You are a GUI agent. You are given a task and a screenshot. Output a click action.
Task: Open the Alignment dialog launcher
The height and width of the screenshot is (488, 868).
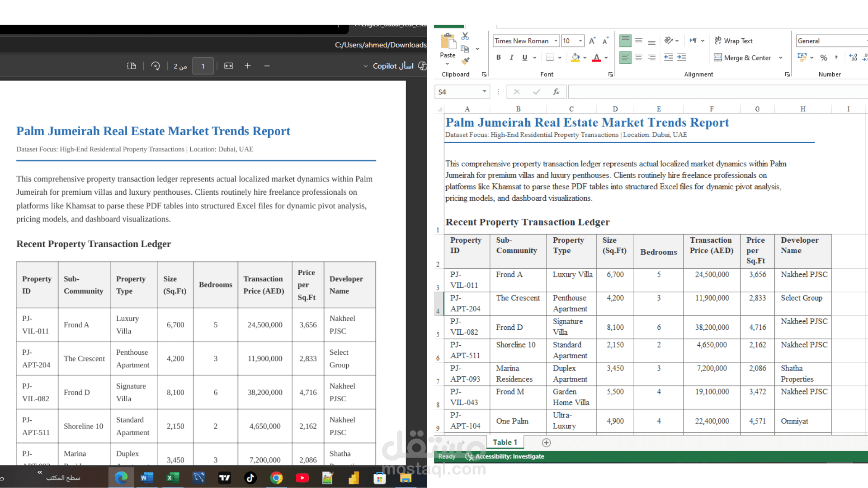point(787,74)
